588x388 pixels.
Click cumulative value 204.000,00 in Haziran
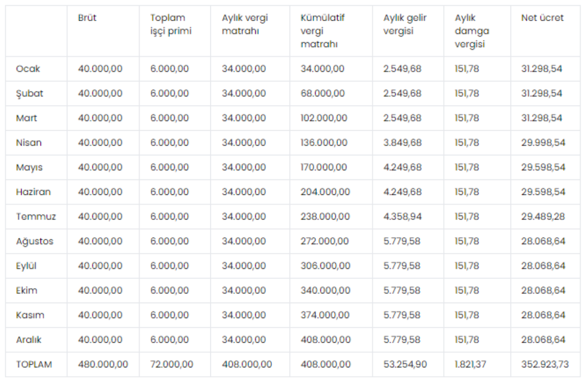pos(325,192)
